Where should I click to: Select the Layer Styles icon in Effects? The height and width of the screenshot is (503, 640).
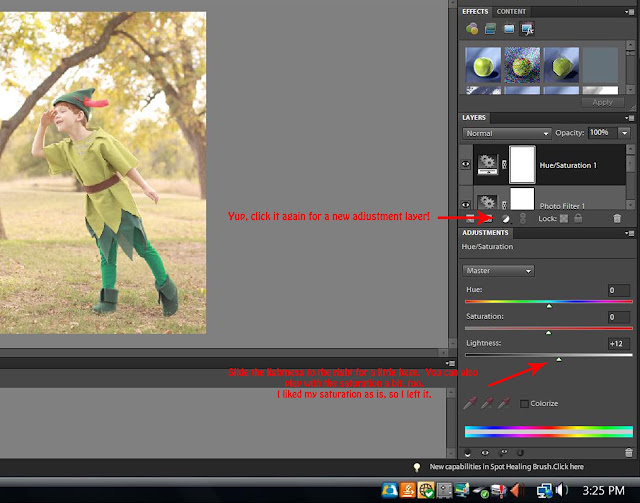pos(490,29)
